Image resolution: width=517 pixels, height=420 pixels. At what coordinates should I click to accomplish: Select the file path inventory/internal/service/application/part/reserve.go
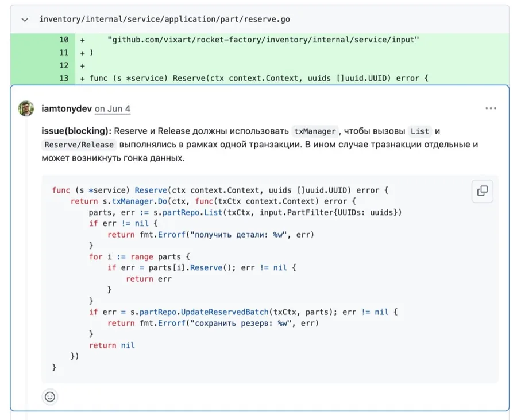coord(164,20)
